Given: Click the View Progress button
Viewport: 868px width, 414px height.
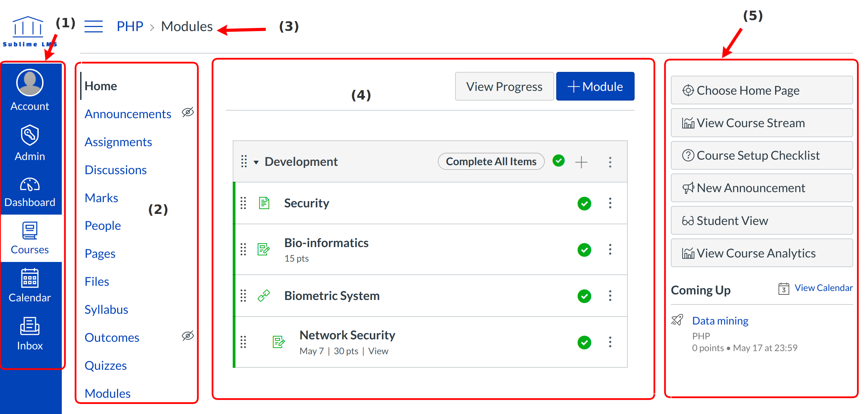Looking at the screenshot, I should 504,86.
